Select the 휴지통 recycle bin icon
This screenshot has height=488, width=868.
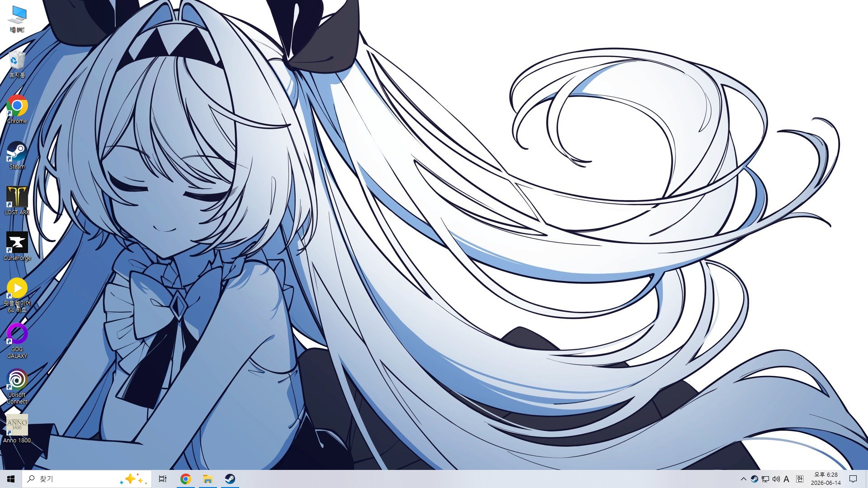coord(17,64)
